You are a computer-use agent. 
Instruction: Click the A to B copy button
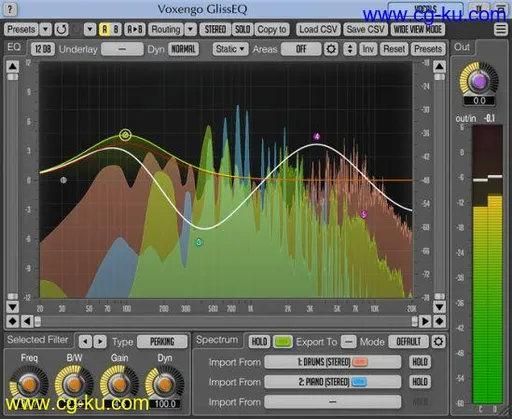click(135, 30)
